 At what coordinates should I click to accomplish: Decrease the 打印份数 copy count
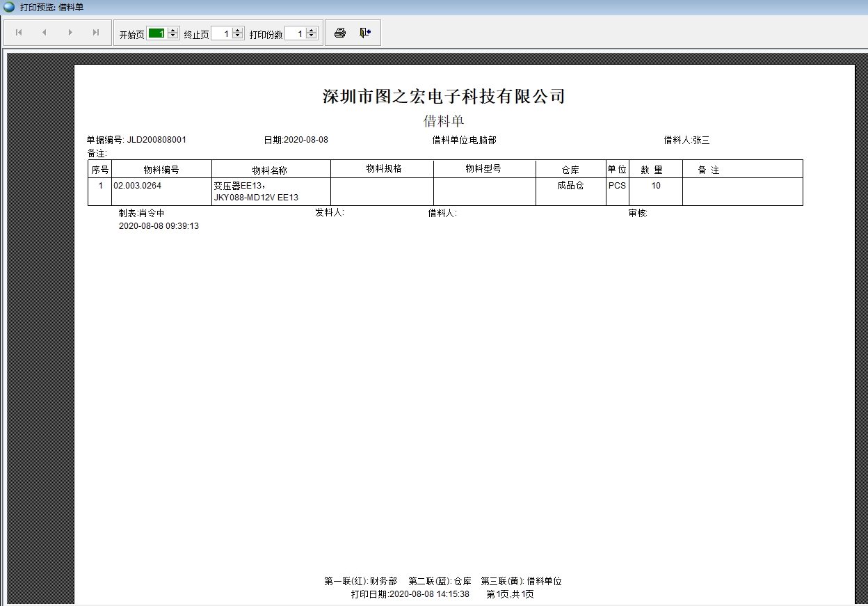pos(310,35)
